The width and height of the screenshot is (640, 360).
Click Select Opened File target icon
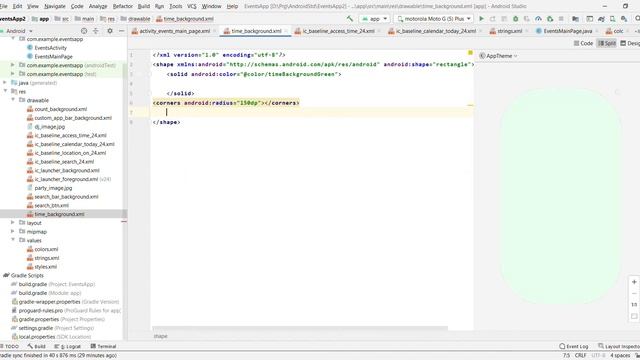click(84, 31)
